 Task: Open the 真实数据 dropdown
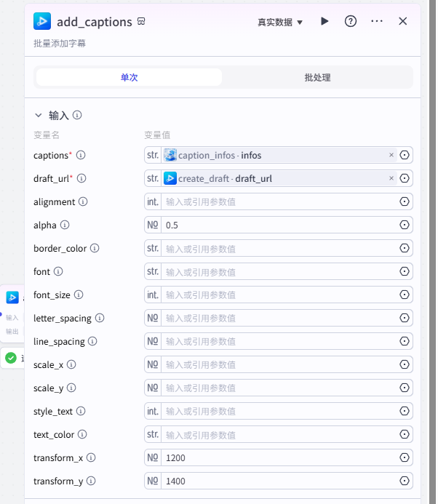click(280, 22)
